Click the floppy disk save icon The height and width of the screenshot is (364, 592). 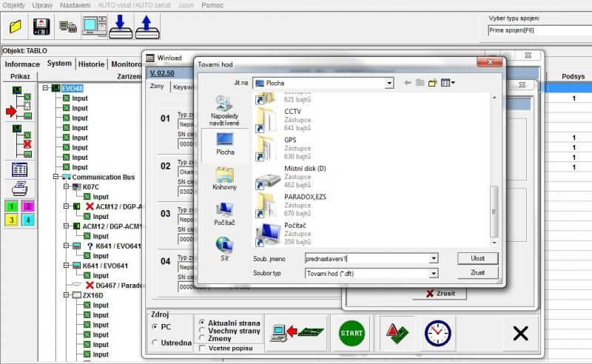point(41,27)
